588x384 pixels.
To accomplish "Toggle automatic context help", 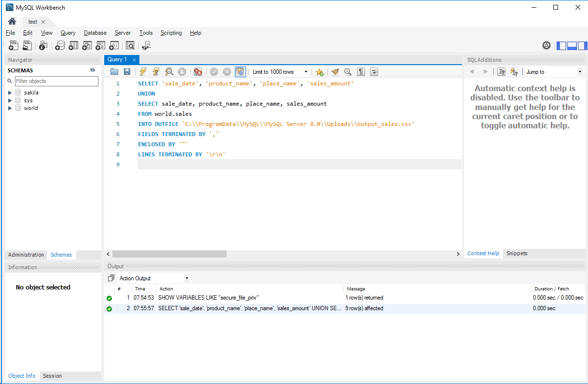I will pos(514,72).
